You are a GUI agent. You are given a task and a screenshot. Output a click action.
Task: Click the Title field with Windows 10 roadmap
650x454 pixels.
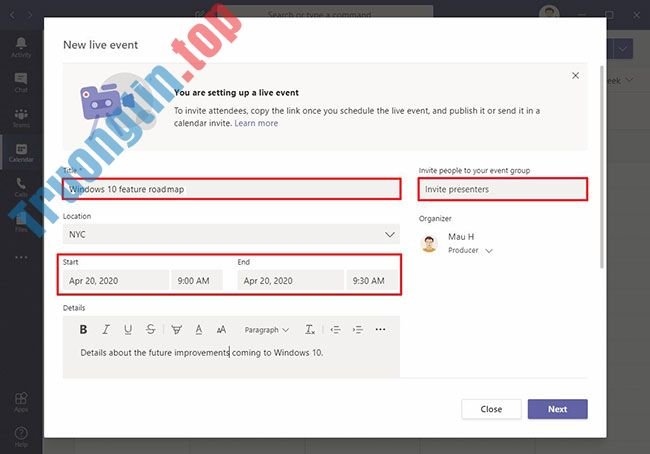(x=231, y=189)
